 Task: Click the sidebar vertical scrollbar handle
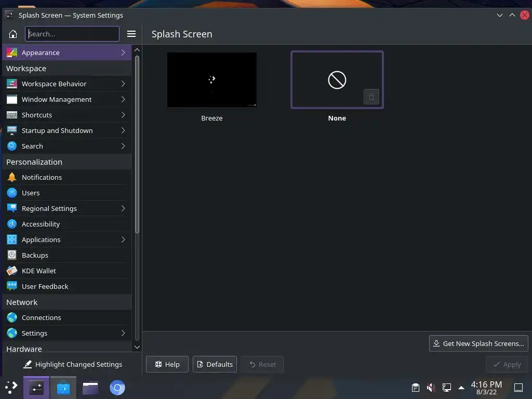pos(137,144)
